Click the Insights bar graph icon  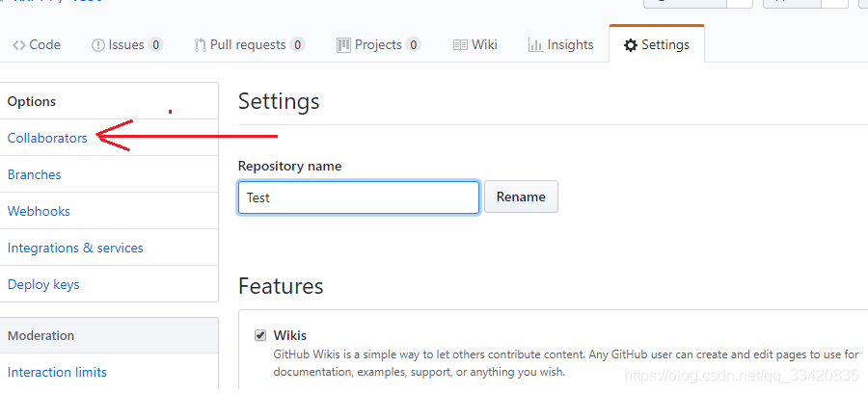coord(535,45)
